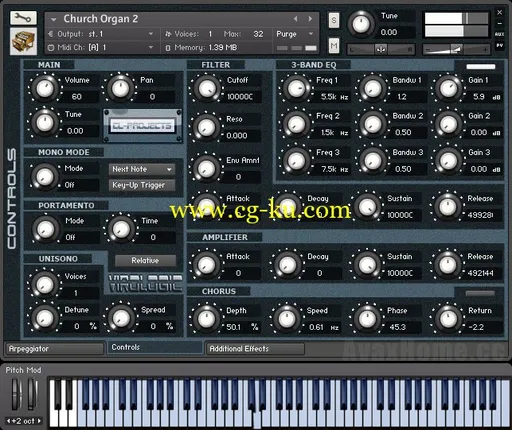Shift keyboard octave up arrow
This screenshot has height=430, width=512.
[x=39, y=421]
